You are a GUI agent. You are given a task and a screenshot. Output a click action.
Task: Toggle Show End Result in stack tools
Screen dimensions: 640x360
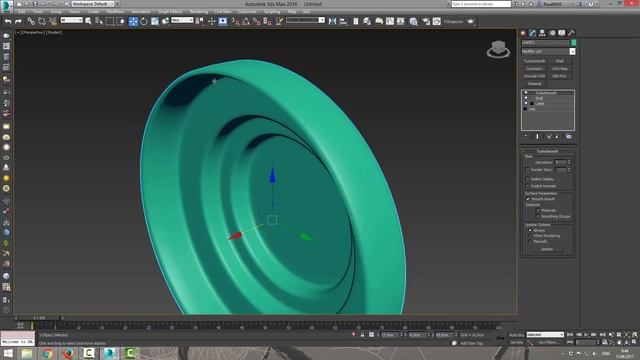click(537, 136)
